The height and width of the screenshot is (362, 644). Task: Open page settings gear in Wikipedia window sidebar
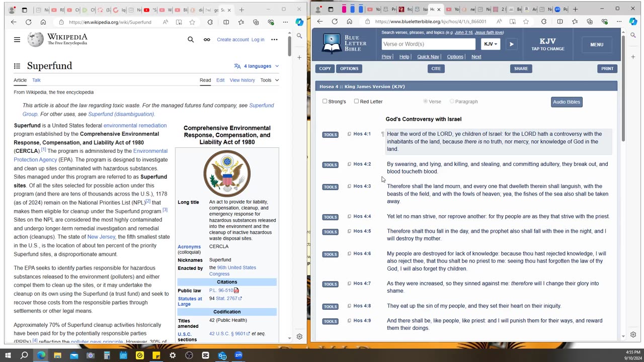[x=299, y=337]
